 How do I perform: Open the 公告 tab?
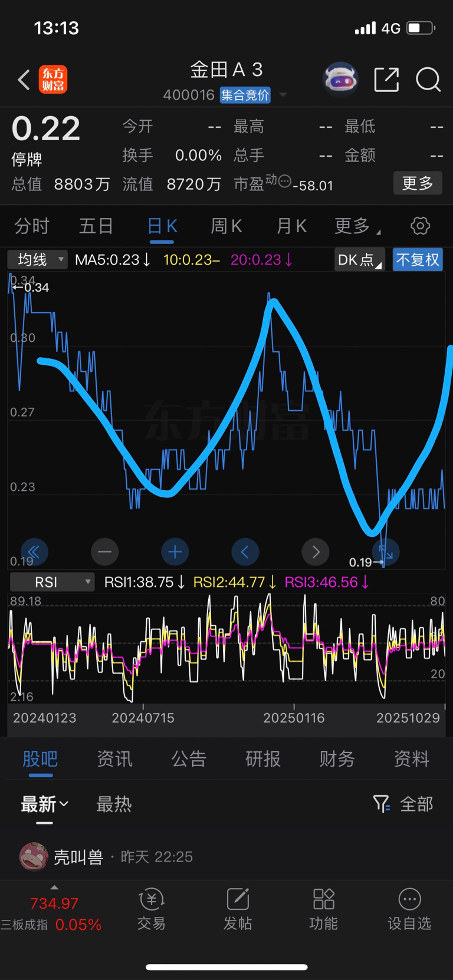pos(189,759)
